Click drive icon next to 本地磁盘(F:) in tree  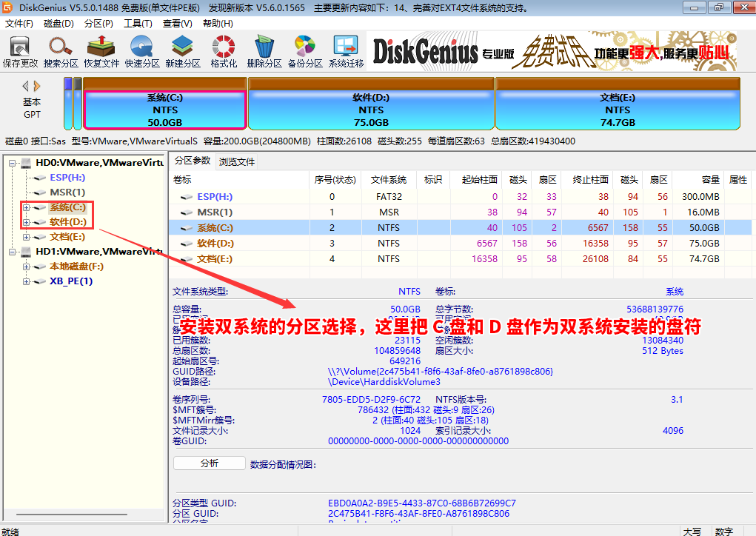pyautogui.click(x=39, y=267)
